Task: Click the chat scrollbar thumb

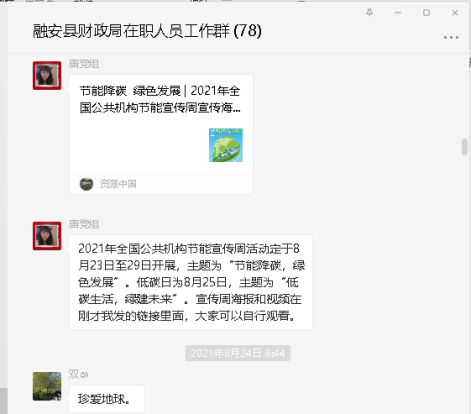Action: coord(465,147)
